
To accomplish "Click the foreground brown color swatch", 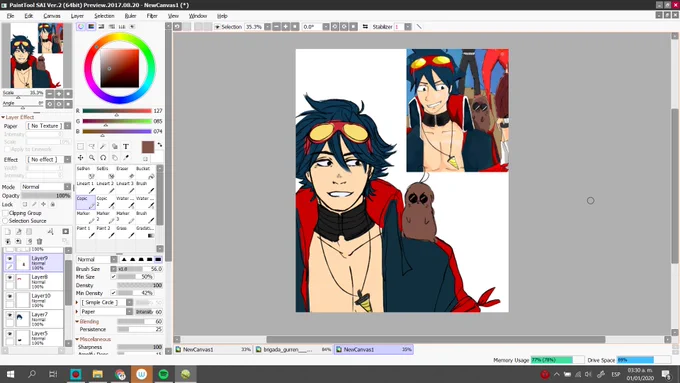I will pos(147,147).
